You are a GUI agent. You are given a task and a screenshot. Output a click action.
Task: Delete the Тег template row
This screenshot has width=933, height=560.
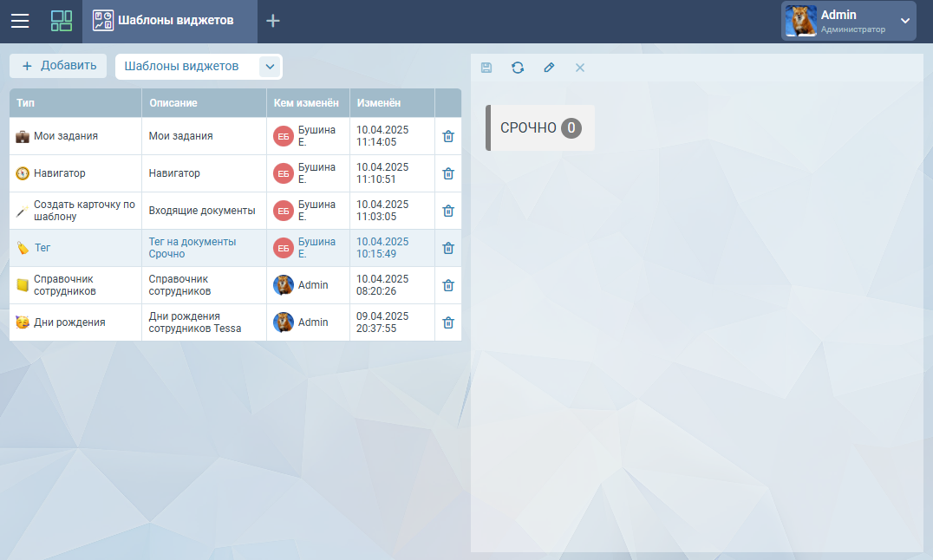click(448, 248)
